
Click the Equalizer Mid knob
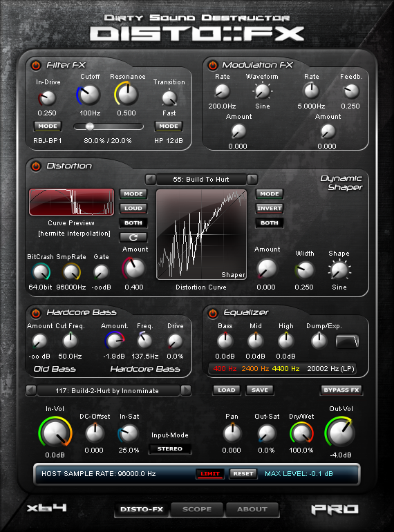[x=256, y=341]
